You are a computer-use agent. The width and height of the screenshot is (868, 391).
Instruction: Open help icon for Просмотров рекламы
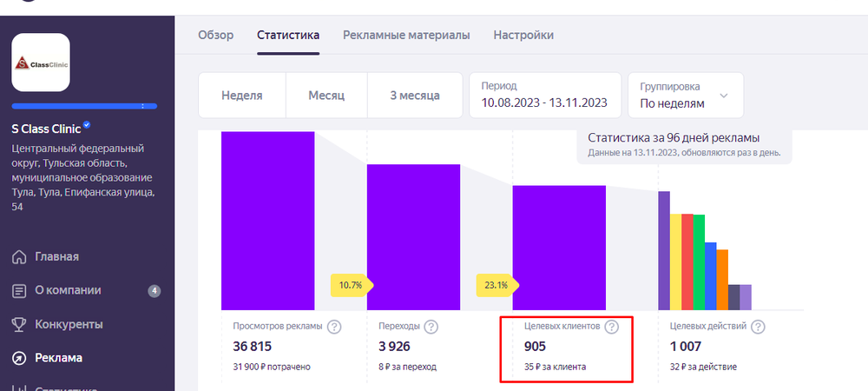[x=334, y=328]
